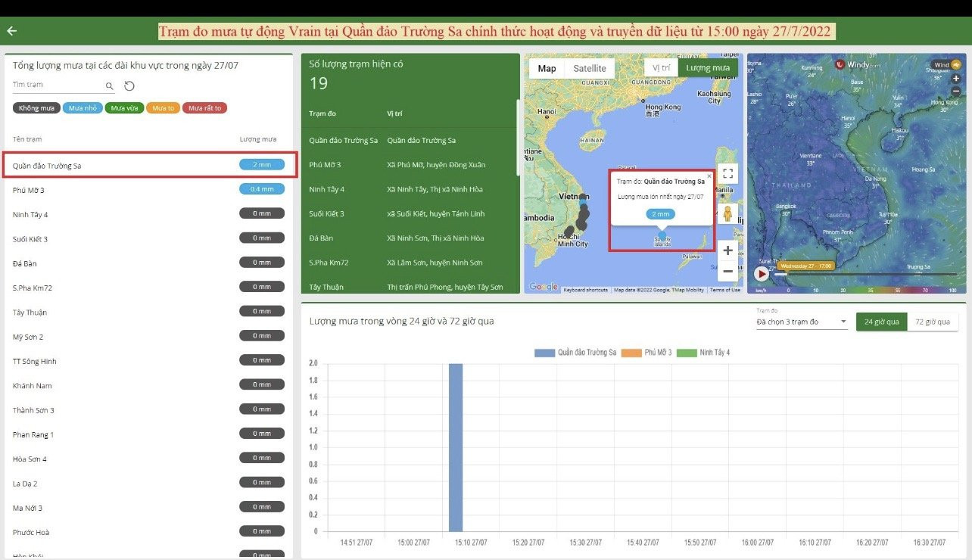Toggle the Mưa rất to filter
Screen dimensions: 972x560
point(204,108)
